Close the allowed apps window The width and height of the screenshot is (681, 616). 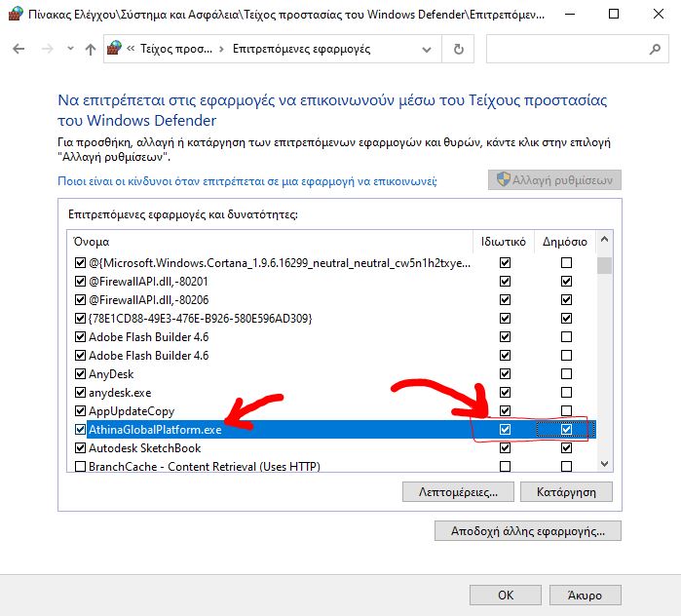(659, 14)
